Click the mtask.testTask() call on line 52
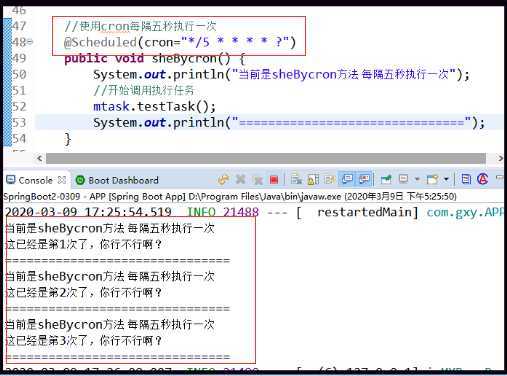The width and height of the screenshot is (507, 376). (x=155, y=107)
